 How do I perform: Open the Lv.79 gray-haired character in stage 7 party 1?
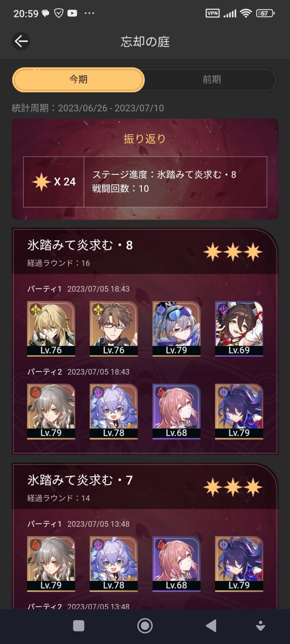51,563
